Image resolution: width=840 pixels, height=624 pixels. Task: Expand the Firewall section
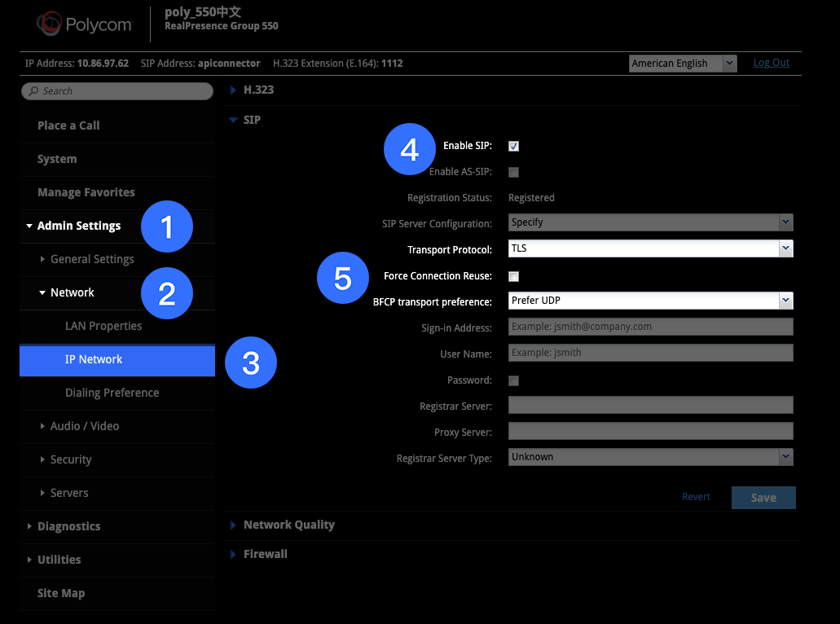point(233,554)
